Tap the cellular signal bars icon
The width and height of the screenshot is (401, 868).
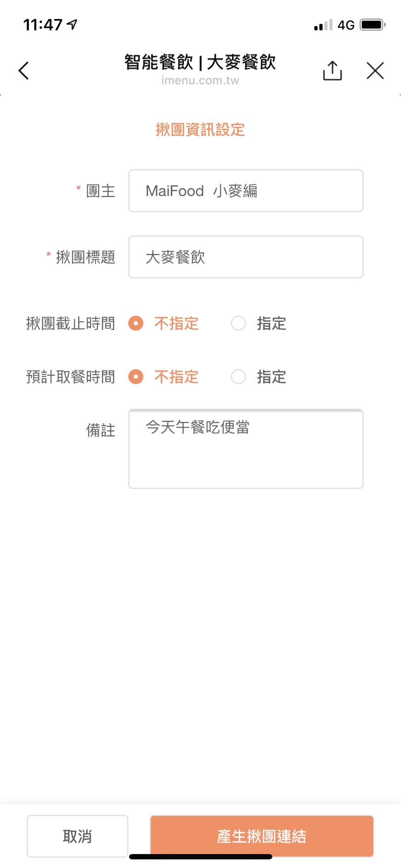323,25
